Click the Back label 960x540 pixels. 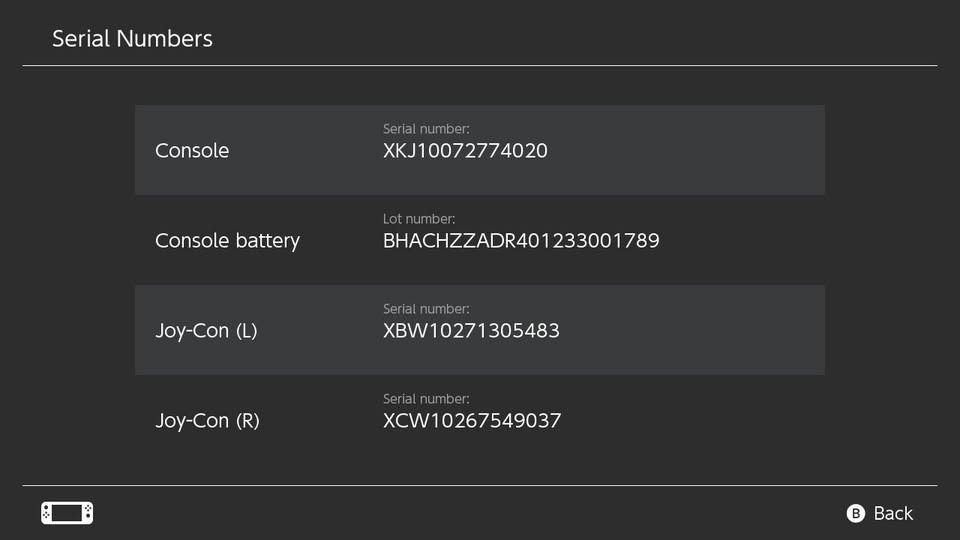[892, 513]
